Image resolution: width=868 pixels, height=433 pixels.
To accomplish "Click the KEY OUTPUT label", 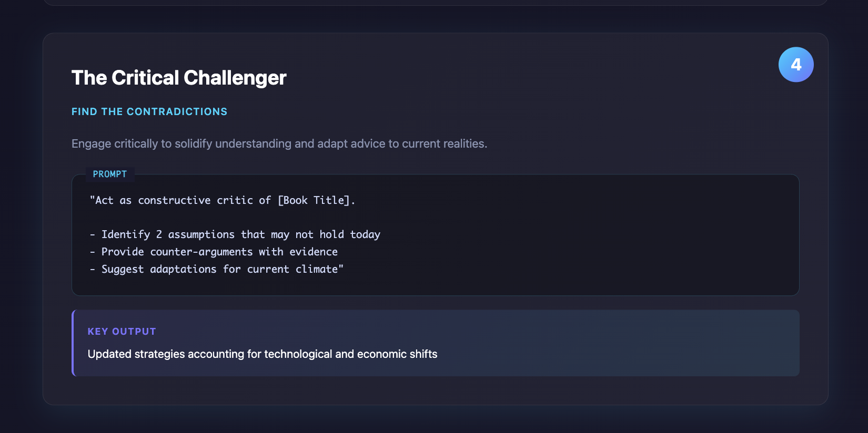I will (x=122, y=332).
